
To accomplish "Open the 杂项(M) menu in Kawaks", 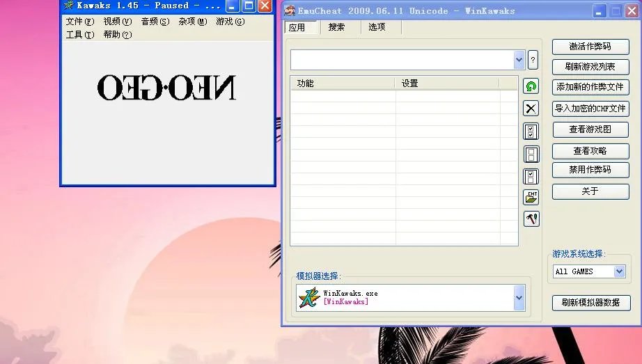I will [193, 22].
